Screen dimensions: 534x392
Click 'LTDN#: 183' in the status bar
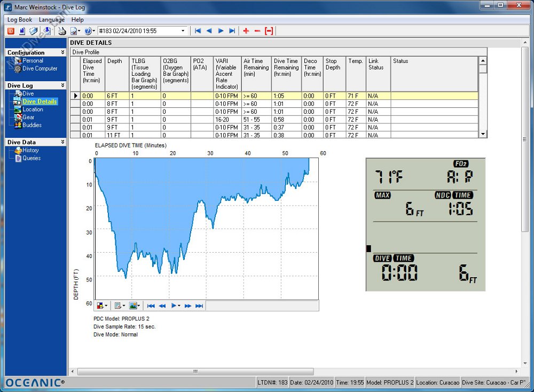pos(272,382)
